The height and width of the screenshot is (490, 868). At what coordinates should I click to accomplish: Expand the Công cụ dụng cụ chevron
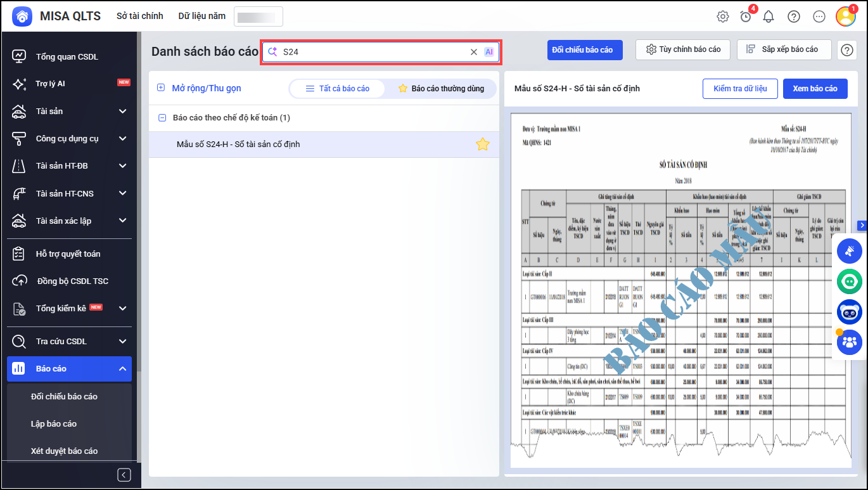(122, 139)
